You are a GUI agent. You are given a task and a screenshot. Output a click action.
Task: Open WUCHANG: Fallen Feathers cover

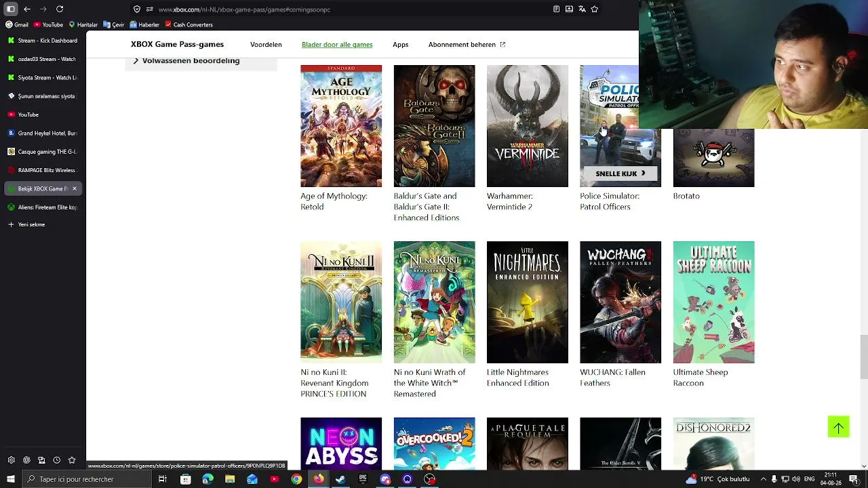pos(620,302)
